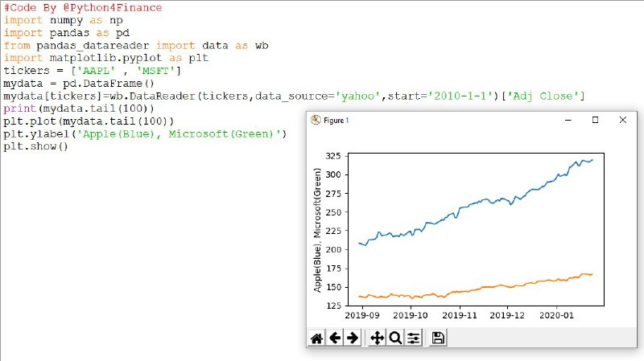644x361 pixels.
Task: Click the 2020-01 x-axis tick label
Action: pyautogui.click(x=556, y=315)
